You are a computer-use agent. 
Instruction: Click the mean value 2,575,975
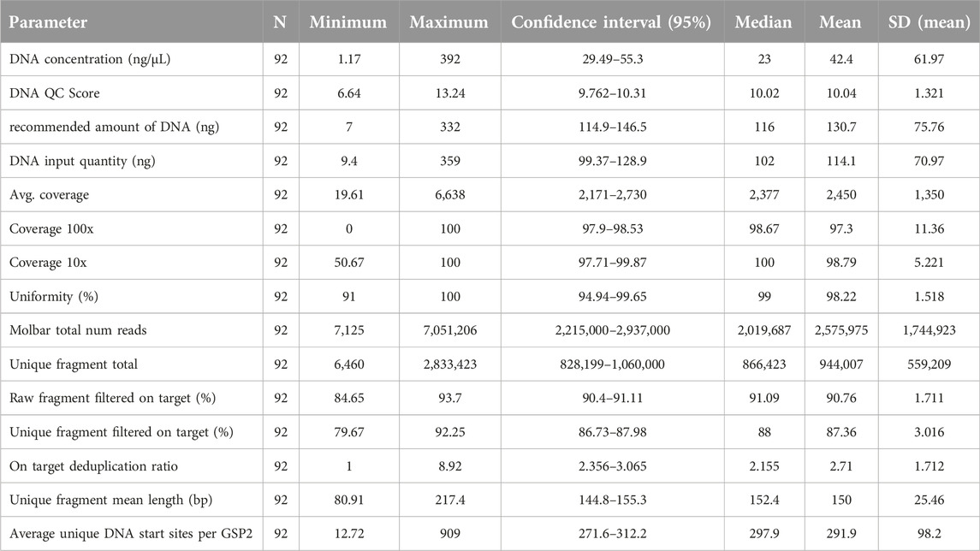(x=840, y=331)
